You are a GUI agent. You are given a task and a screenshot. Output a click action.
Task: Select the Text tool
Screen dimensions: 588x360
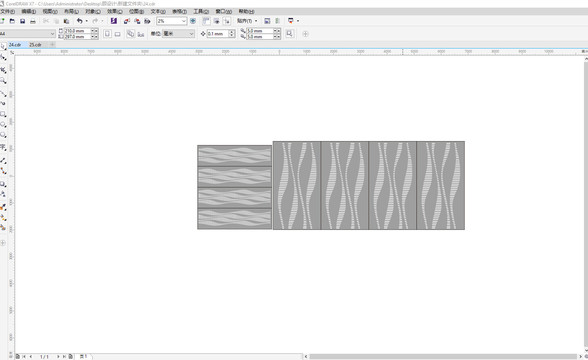3,147
